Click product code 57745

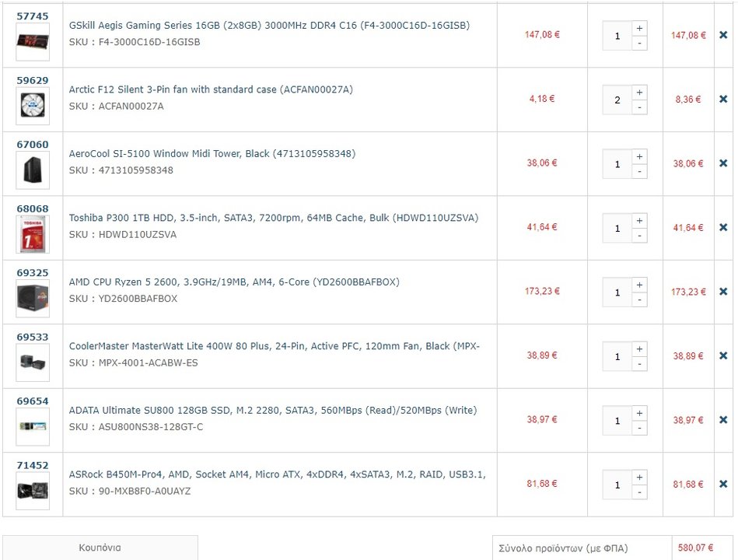[33, 16]
